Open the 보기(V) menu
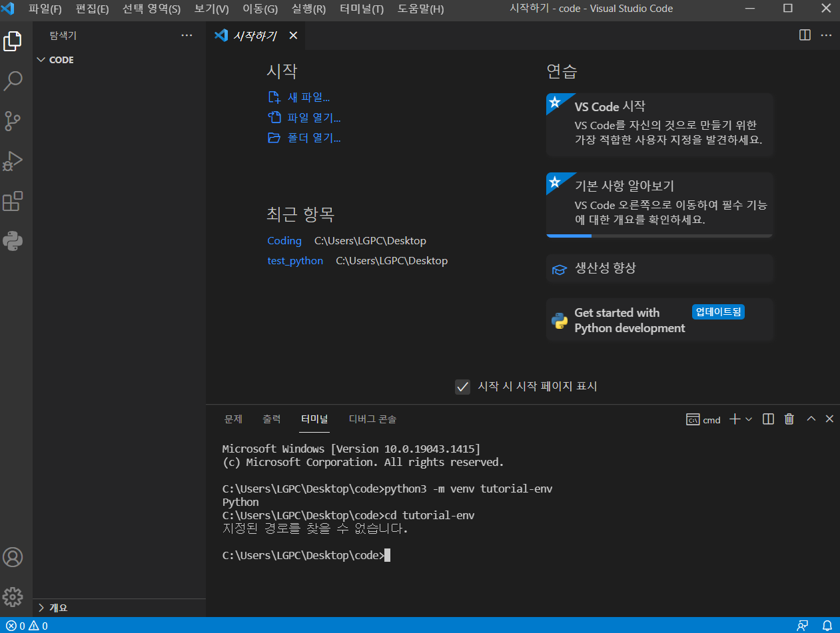Image resolution: width=840 pixels, height=633 pixels. click(x=211, y=9)
